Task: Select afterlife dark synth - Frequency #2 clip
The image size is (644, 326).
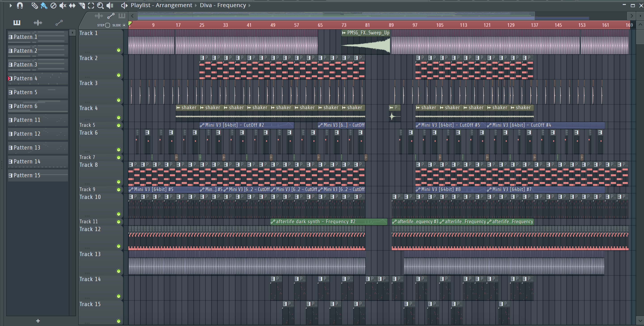Action: point(329,222)
